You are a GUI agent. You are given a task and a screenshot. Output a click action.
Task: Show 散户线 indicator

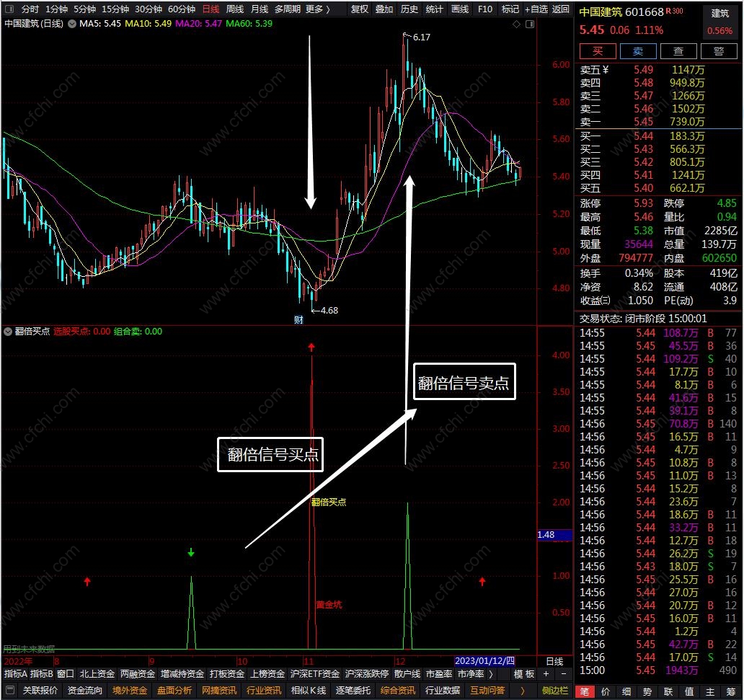407,674
